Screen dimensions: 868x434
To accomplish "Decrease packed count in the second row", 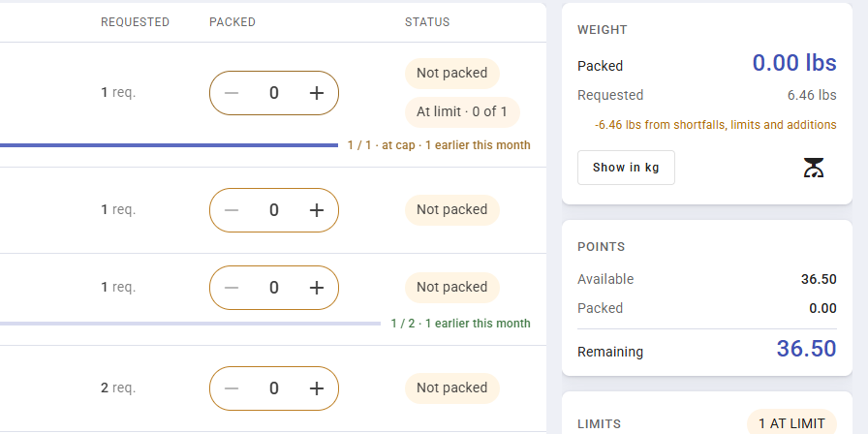I will [232, 210].
